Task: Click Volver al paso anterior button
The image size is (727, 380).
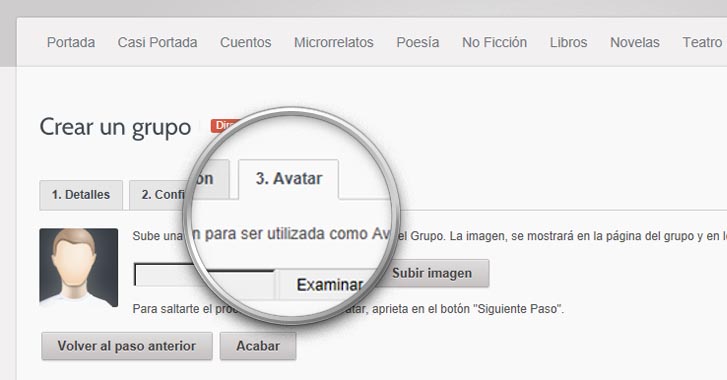Action: coord(127,346)
